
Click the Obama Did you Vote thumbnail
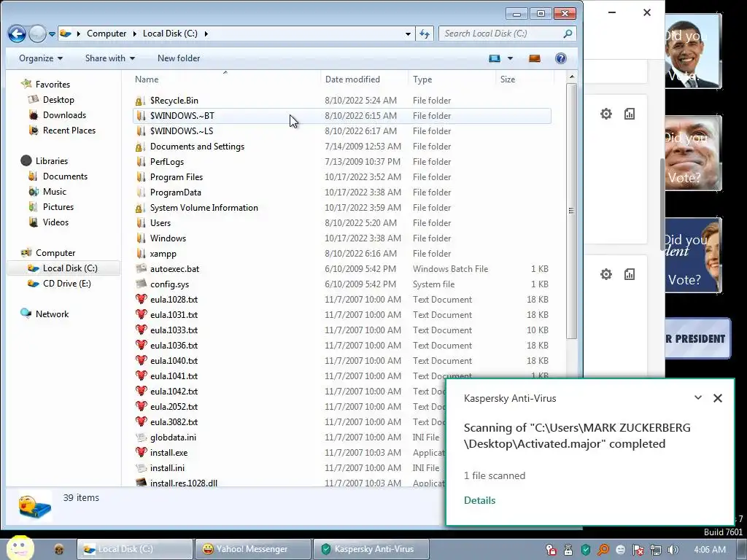(694, 52)
